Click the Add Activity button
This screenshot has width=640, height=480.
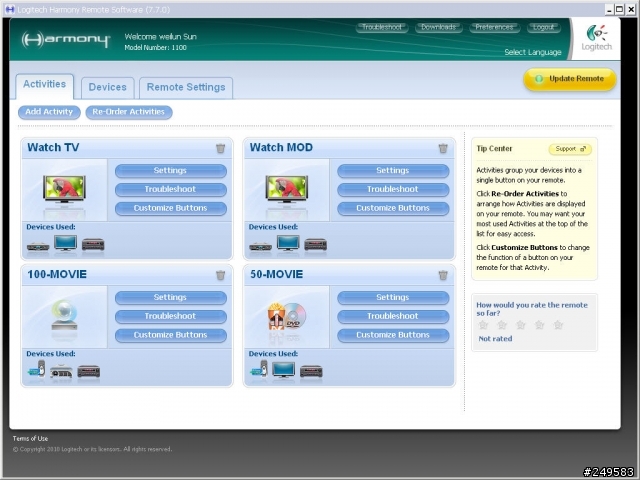point(49,112)
